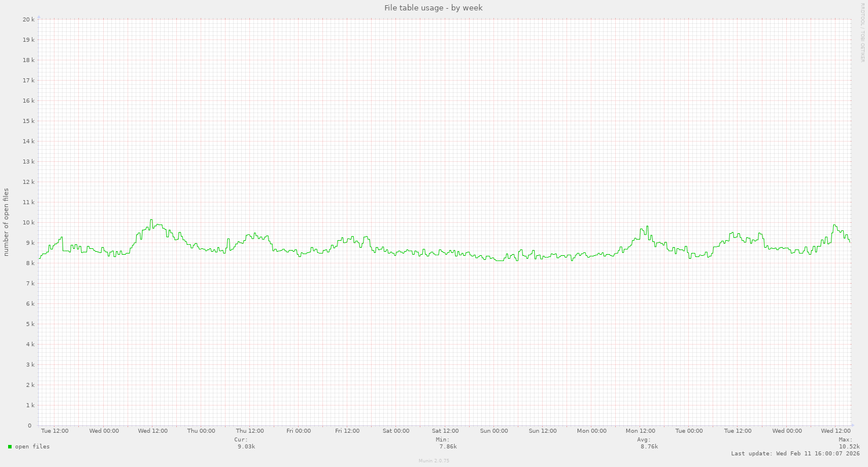Screen dimensions: 868x467
Task: Click the RRDTOOL / TOBI OETIKER watermark
Action: click(x=863, y=32)
